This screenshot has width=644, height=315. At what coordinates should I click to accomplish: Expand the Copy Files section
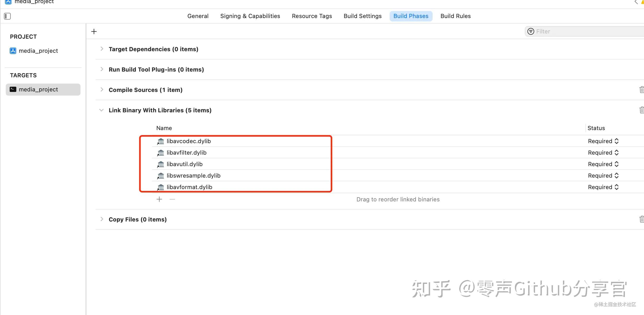102,219
